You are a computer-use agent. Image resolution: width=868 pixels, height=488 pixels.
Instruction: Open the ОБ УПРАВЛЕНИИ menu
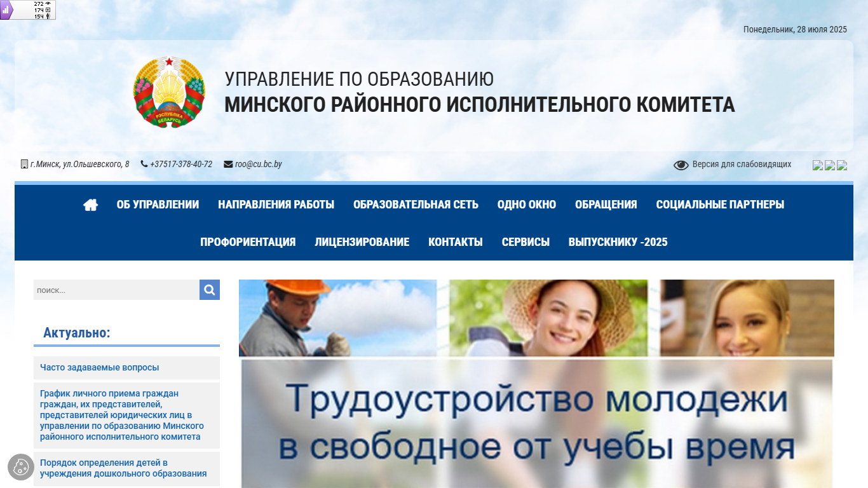click(158, 205)
